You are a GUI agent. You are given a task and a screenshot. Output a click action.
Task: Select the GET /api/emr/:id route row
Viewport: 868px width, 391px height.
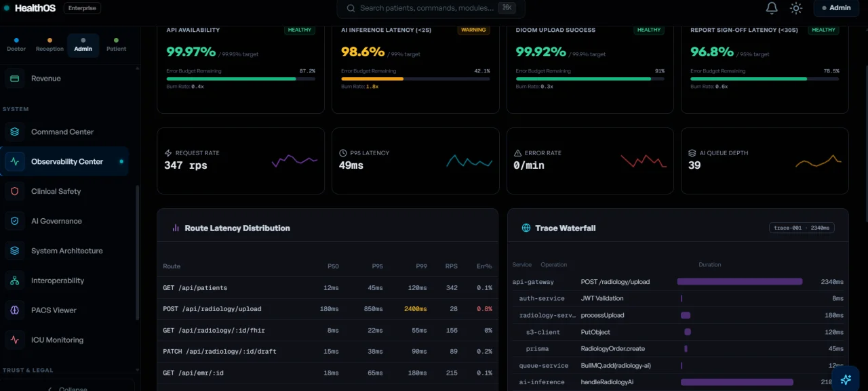click(328, 373)
